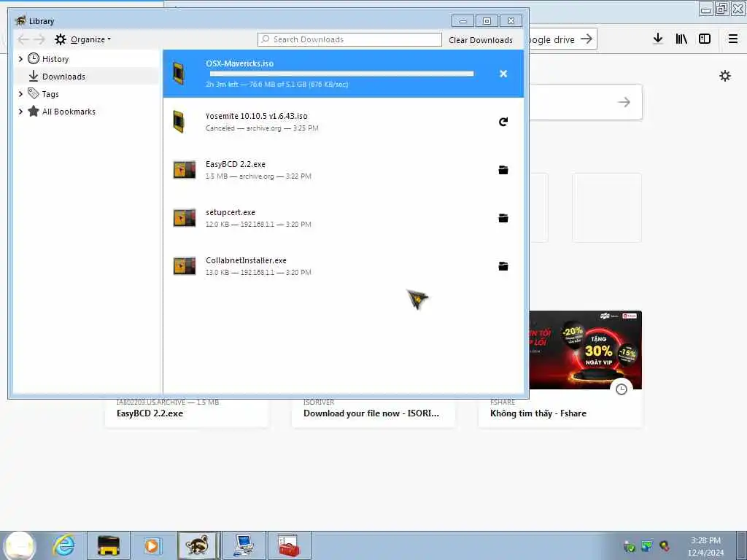The height and width of the screenshot is (560, 747).
Task: Click the "EasyBCD 2.2.exe" name in the downloads list
Action: pos(236,164)
